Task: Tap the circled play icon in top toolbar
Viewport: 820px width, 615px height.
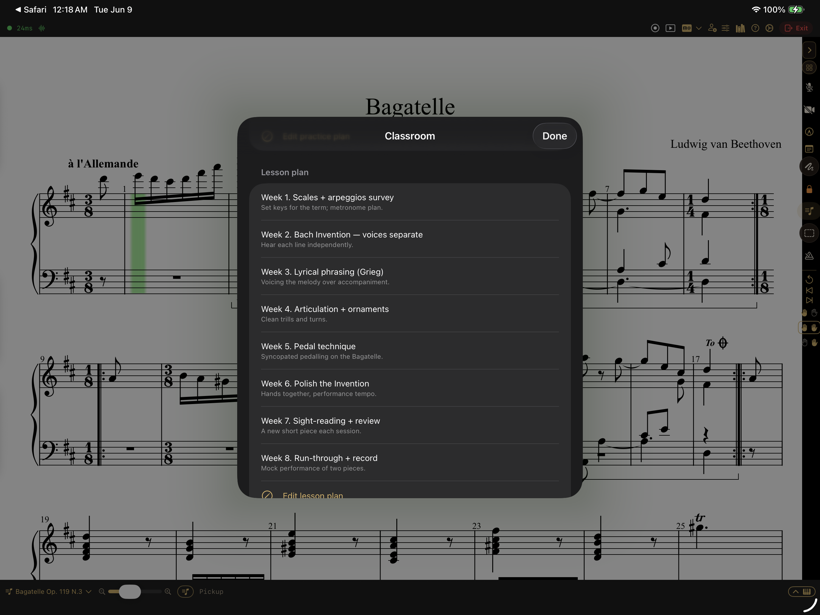Action: (769, 28)
